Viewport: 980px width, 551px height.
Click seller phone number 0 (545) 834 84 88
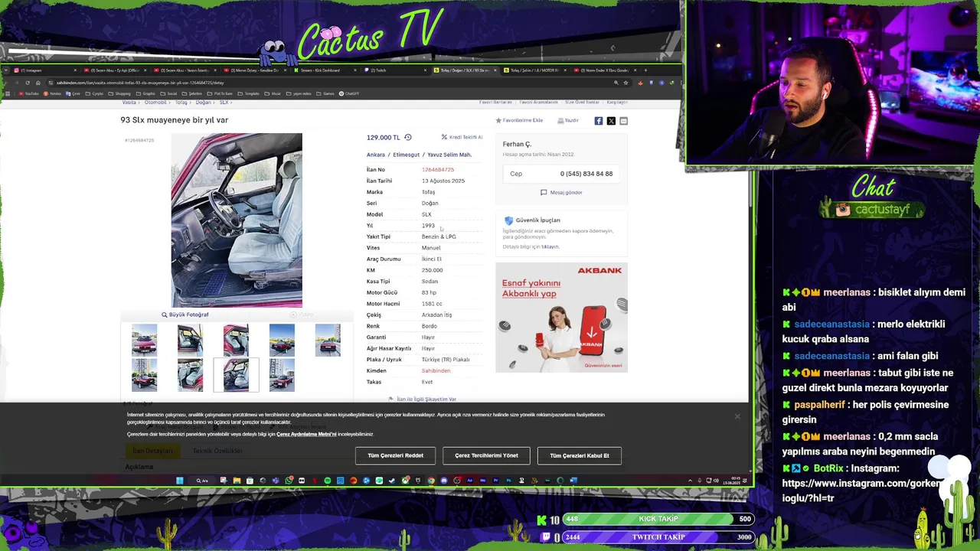(x=586, y=174)
